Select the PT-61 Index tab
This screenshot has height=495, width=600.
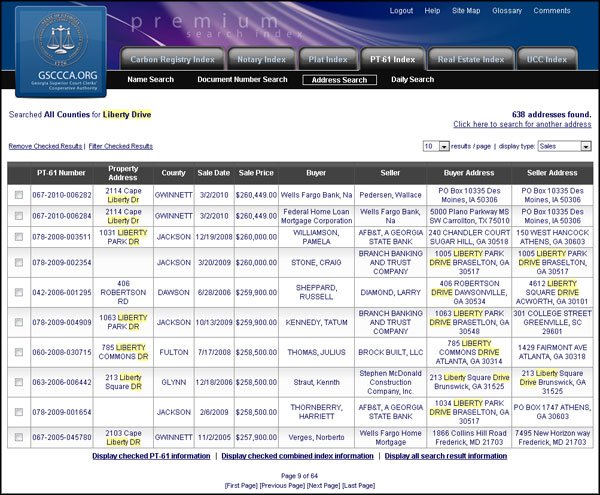(393, 59)
